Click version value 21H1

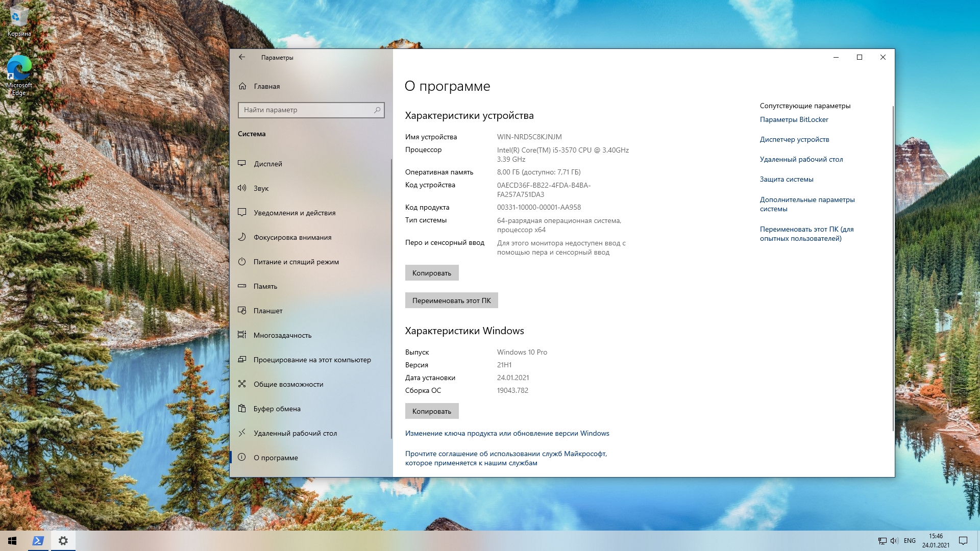[x=504, y=365]
